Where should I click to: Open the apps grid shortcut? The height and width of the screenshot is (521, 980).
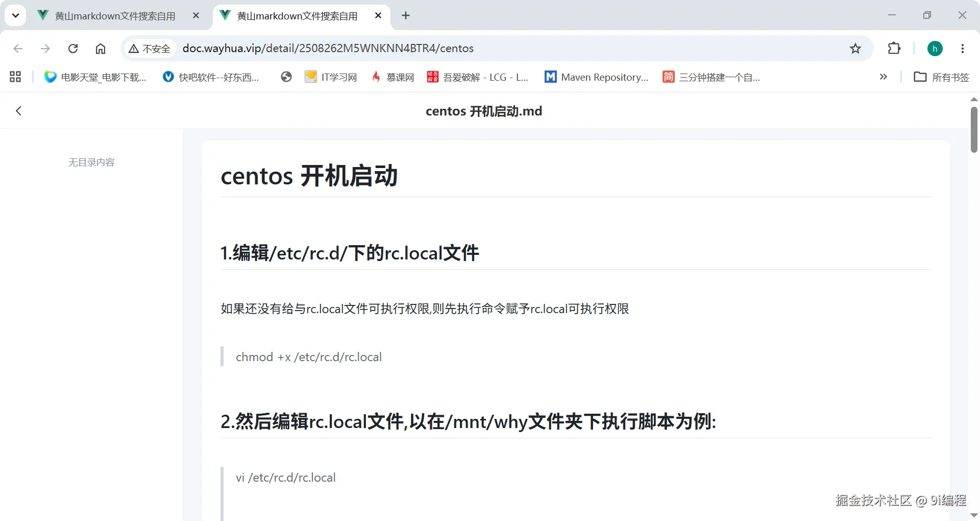pos(15,77)
